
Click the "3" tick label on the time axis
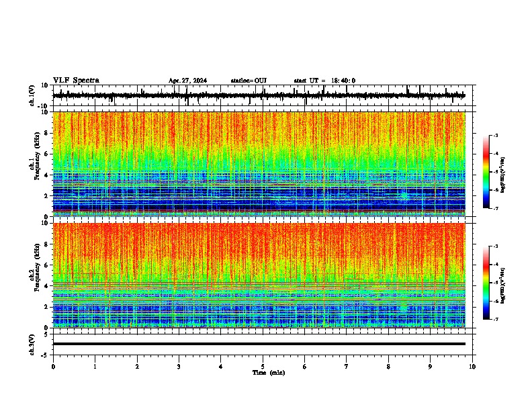[179, 367]
